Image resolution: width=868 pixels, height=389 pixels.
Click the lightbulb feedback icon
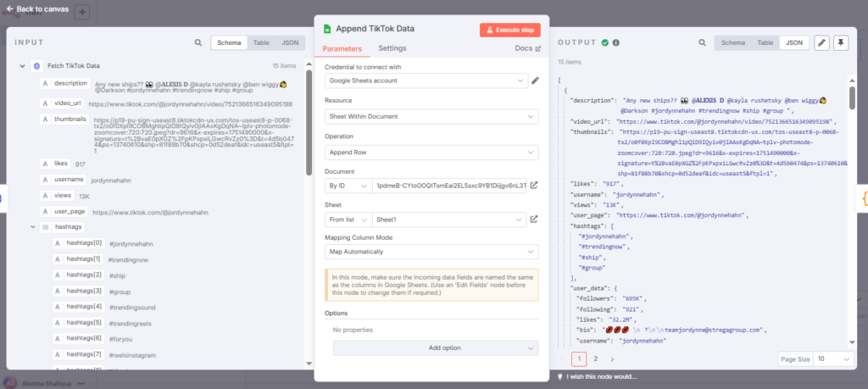pos(560,377)
